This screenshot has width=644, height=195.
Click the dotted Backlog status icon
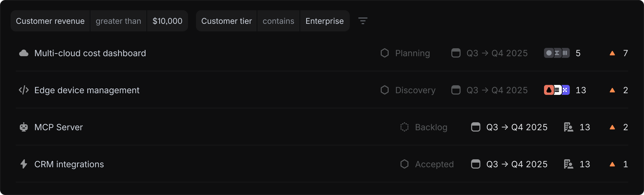[404, 127]
